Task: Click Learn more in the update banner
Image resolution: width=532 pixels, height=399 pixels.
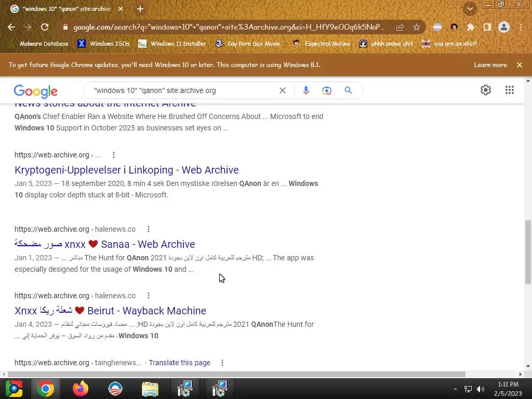Action: pyautogui.click(x=490, y=65)
